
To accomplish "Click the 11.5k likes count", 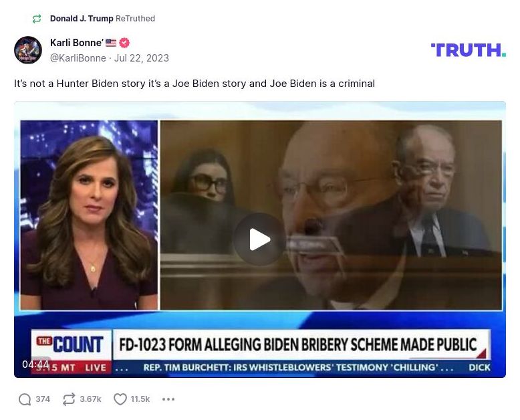I will tap(140, 399).
